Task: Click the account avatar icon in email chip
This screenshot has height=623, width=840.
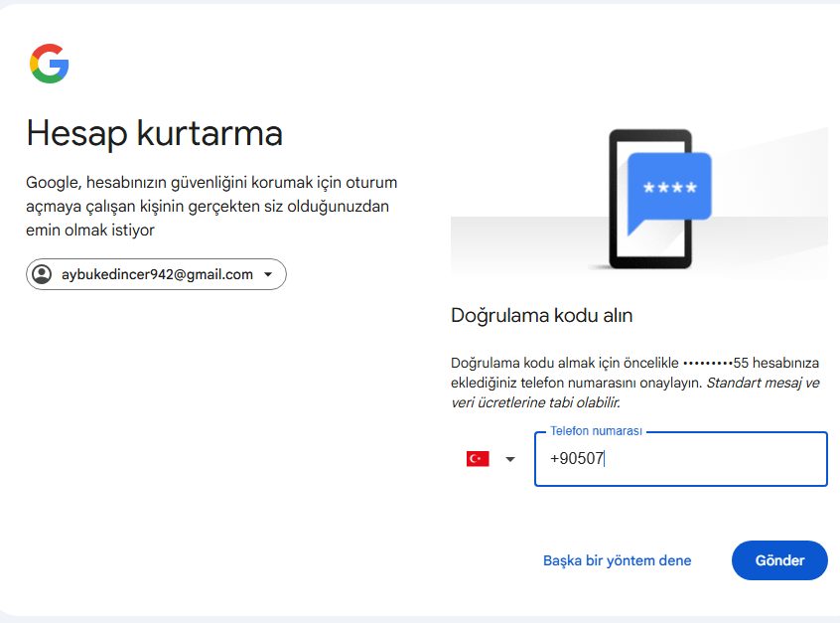Action: pyautogui.click(x=42, y=274)
